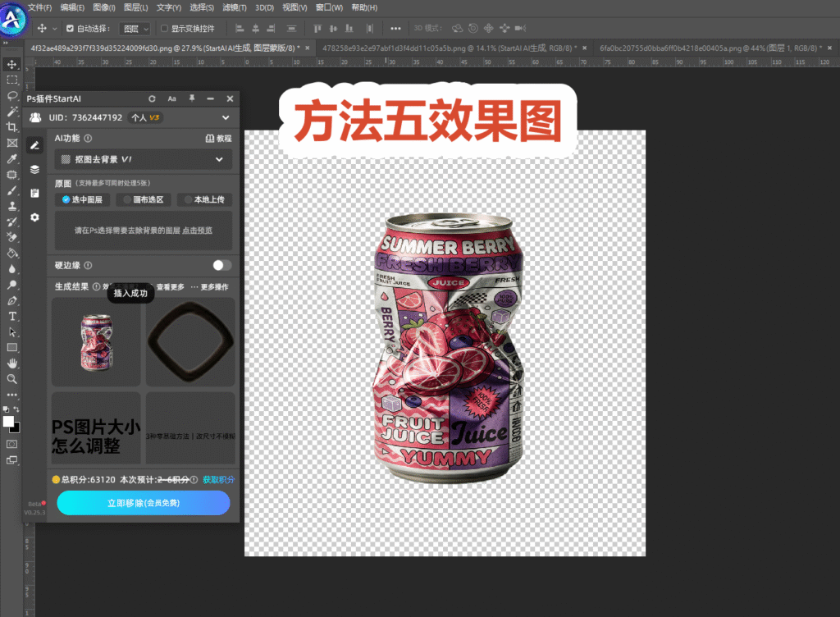Toggle Quick Mask mode icon
Image resolution: width=840 pixels, height=617 pixels.
[11, 444]
